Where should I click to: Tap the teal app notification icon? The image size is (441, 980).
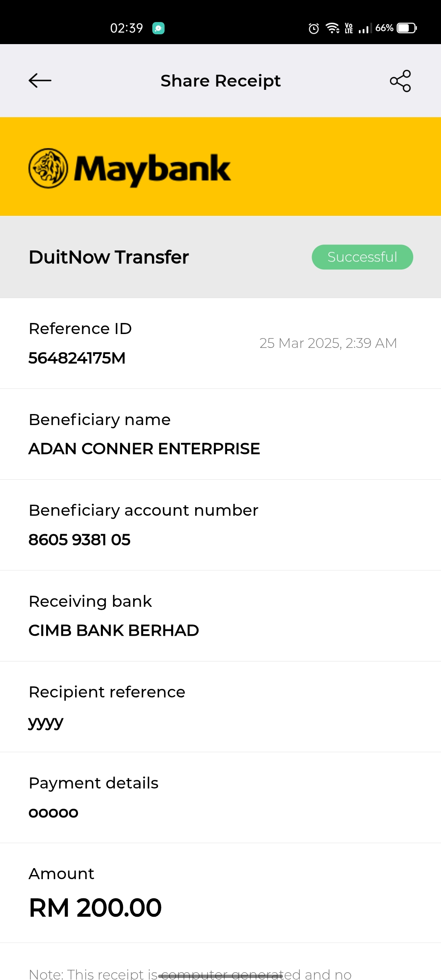(158, 28)
